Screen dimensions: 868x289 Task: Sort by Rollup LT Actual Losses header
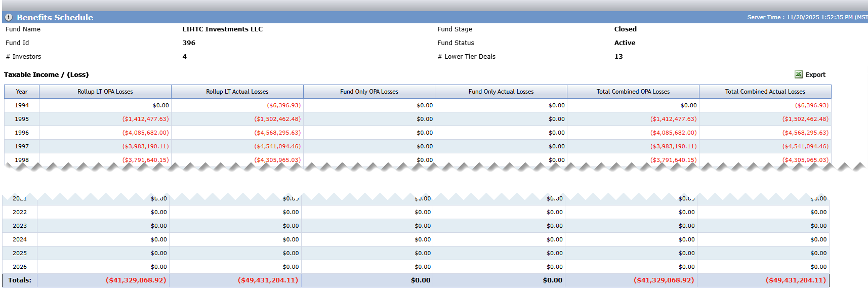[x=237, y=92]
